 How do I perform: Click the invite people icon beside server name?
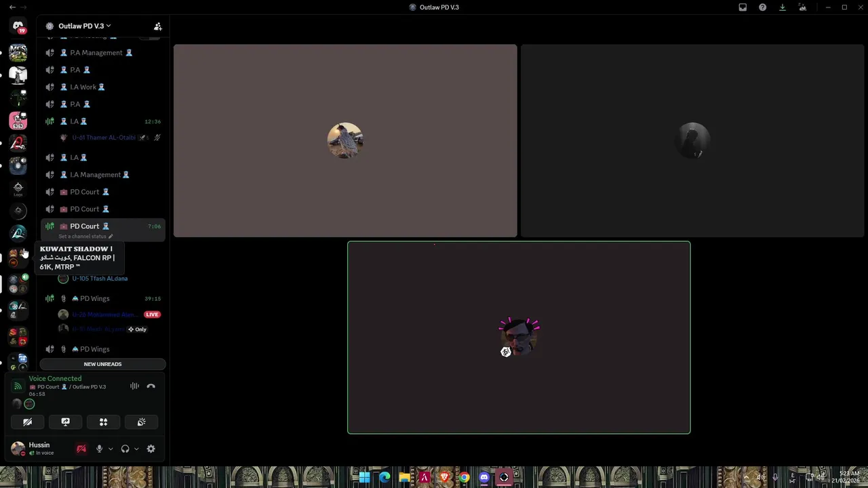pos(157,26)
